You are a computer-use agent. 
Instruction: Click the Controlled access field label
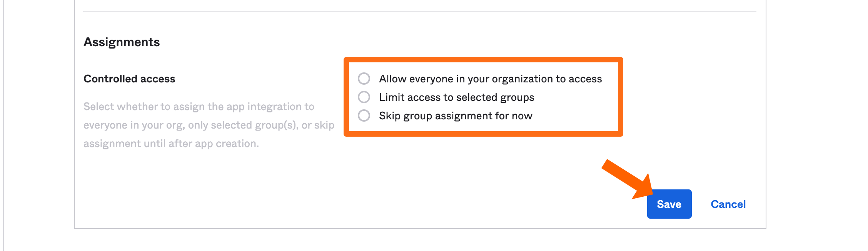(x=129, y=79)
